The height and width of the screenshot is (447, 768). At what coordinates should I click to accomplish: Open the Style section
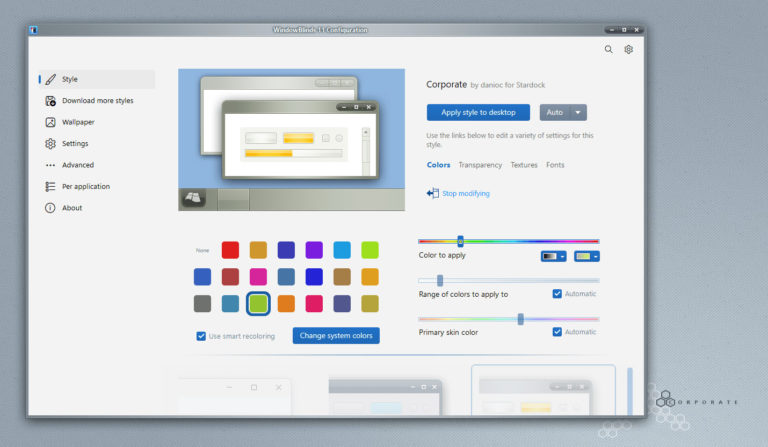click(x=97, y=79)
